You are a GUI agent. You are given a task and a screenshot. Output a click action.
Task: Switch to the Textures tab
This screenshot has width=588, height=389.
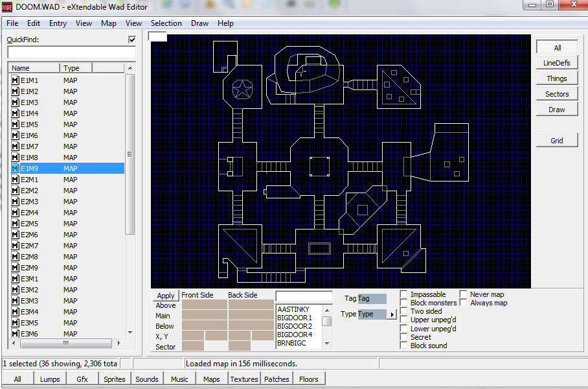[x=244, y=379]
